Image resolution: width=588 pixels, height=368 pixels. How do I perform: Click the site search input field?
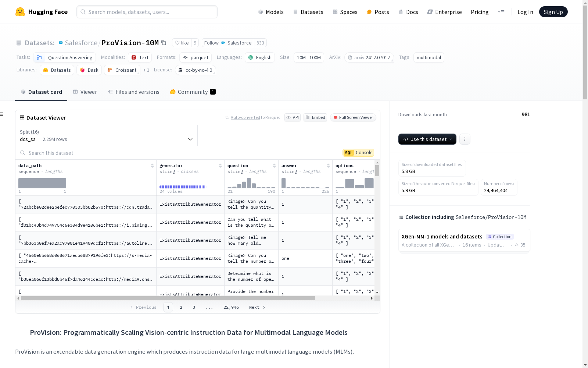pyautogui.click(x=147, y=12)
